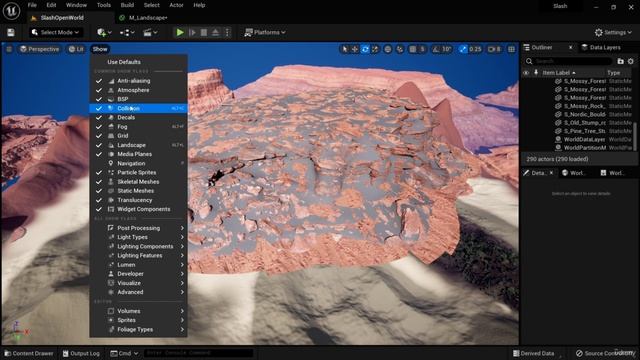Click the Outliner add folder icon
Screen dimensions: 640x360
pyautogui.click(x=620, y=61)
